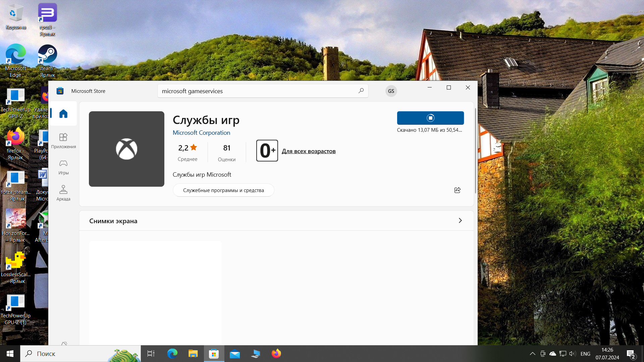Open the Home section in Store sidebar
The height and width of the screenshot is (362, 644).
(x=63, y=114)
